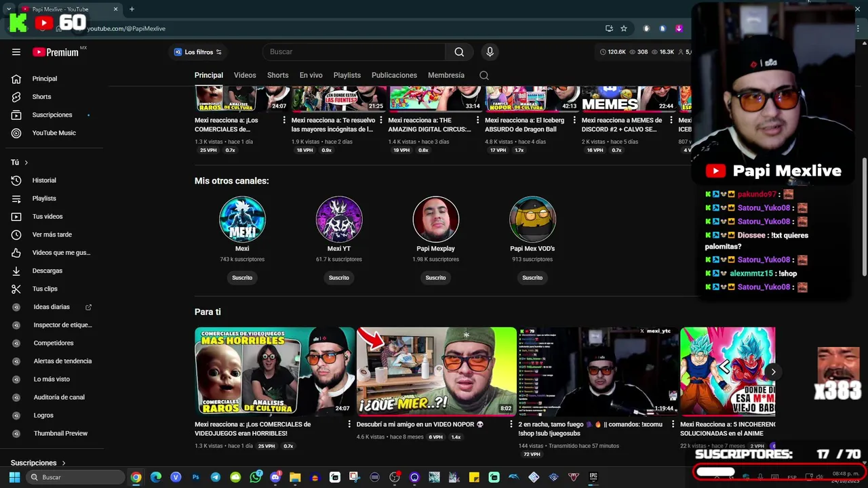Click the browser address bar URL
868x488 pixels.
[126, 28]
